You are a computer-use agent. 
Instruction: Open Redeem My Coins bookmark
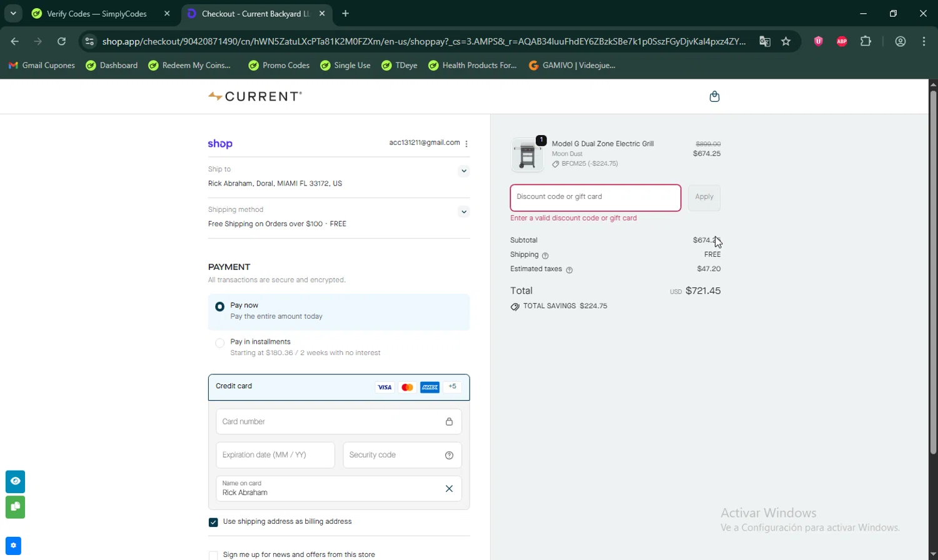pos(189,65)
